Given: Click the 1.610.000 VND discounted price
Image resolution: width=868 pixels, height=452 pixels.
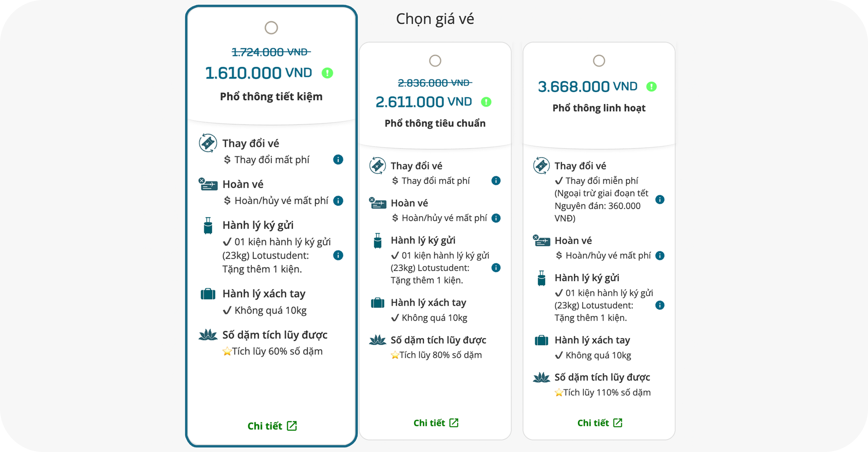Looking at the screenshot, I should pos(258,73).
